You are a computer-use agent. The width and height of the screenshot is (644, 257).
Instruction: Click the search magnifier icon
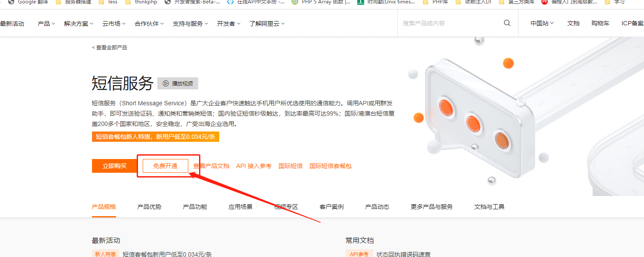507,23
